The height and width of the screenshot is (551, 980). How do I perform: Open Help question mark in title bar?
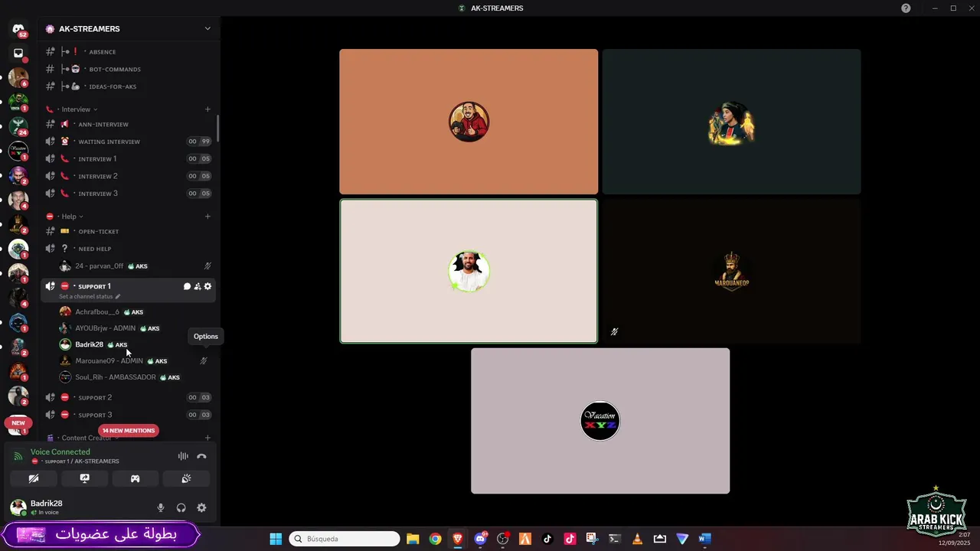click(906, 8)
